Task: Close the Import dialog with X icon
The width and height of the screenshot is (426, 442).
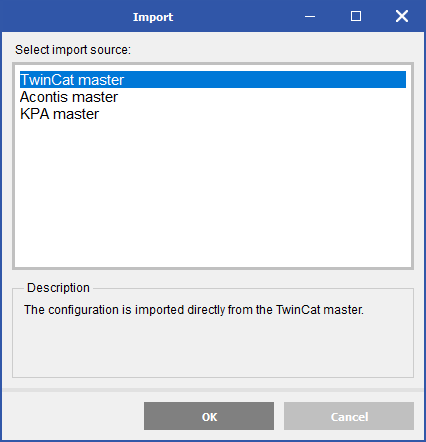Action: 402,16
